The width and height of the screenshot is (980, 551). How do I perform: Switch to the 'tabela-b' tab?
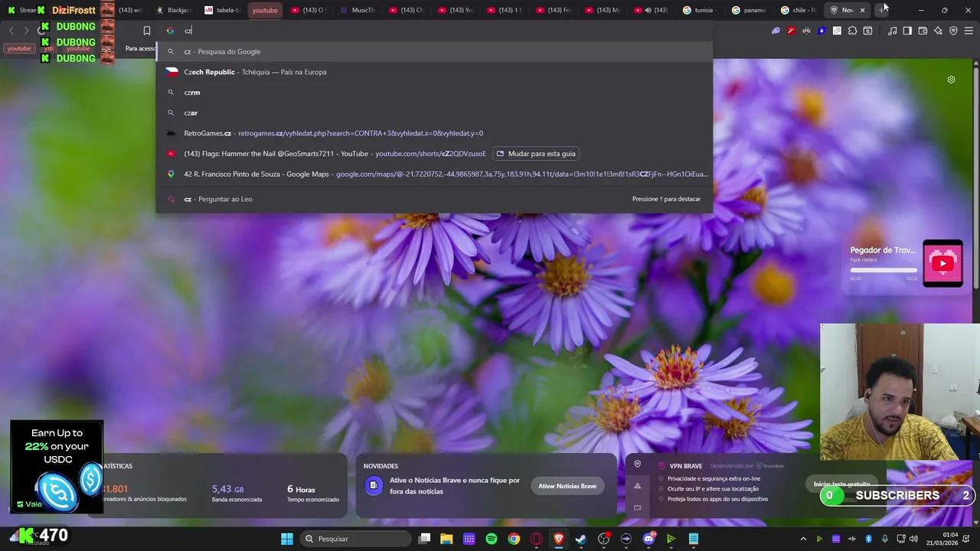tap(222, 10)
